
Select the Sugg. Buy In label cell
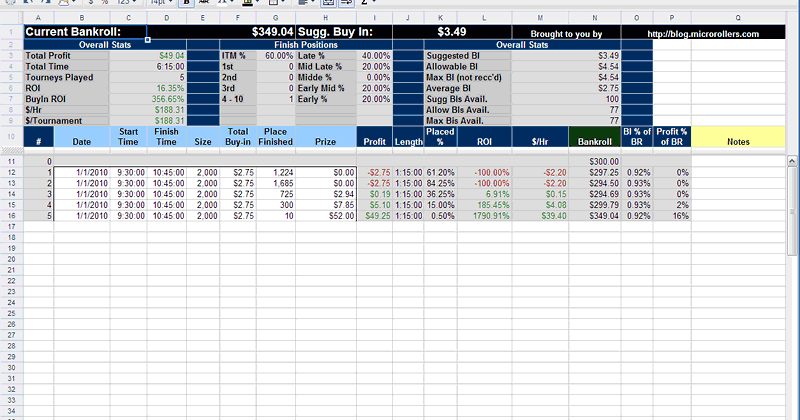coord(344,32)
